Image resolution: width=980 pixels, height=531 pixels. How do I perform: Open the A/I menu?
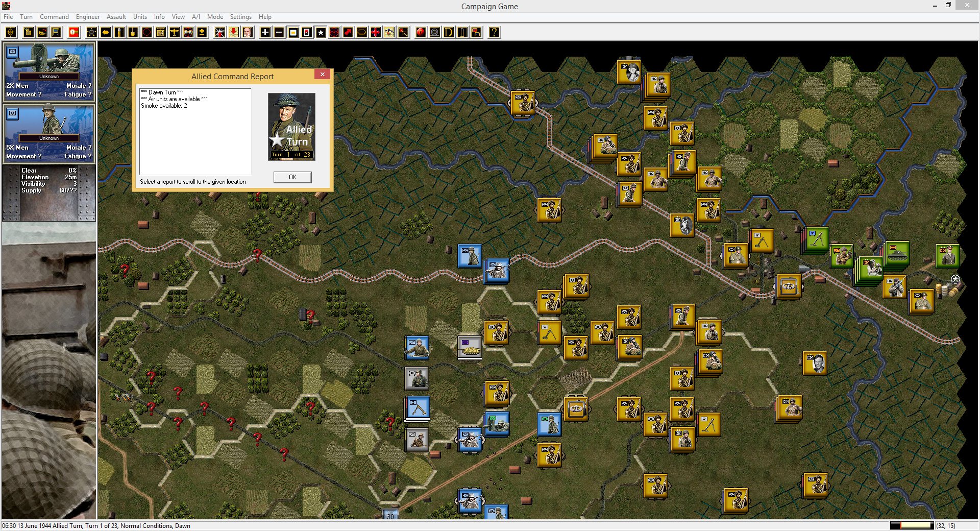coord(196,17)
